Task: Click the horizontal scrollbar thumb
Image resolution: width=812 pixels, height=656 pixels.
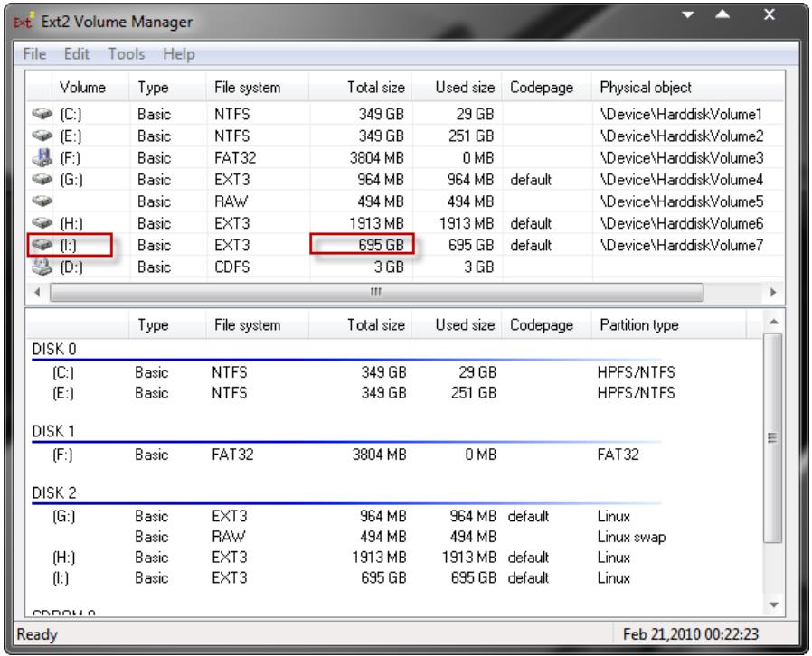Action: pyautogui.click(x=376, y=292)
